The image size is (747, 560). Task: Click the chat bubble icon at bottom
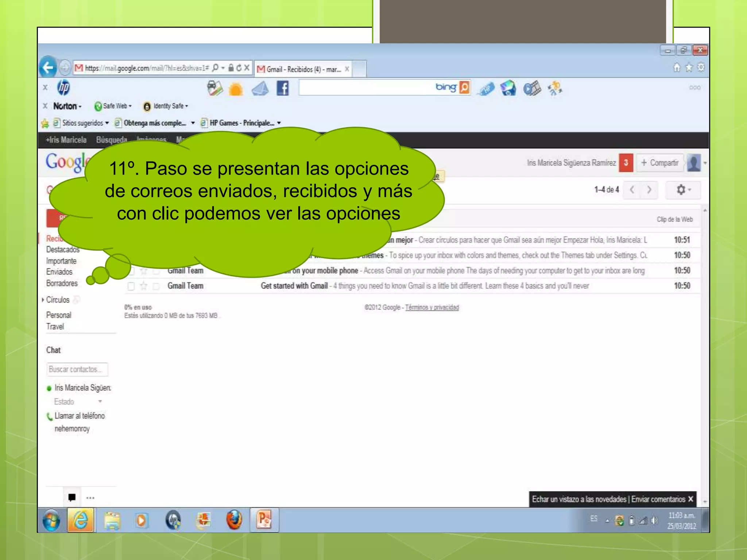pyautogui.click(x=72, y=497)
